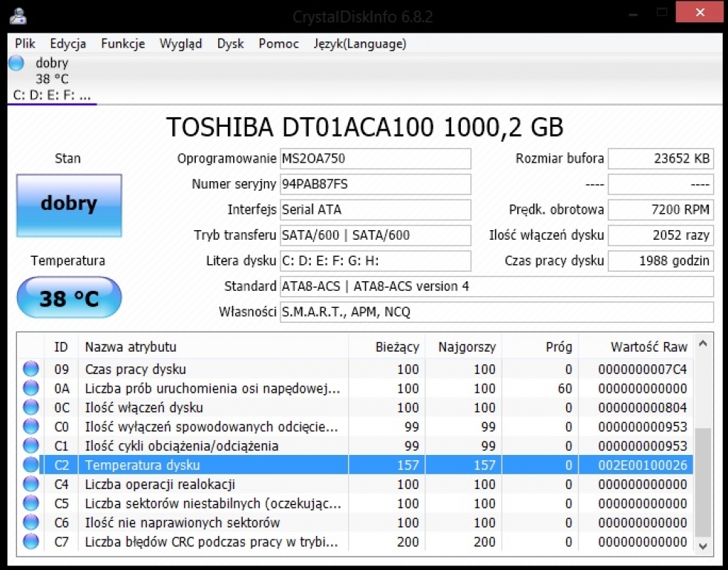Select 'Liczba sektorów niestabilnych' row
This screenshot has width=728, height=570.
(355, 503)
